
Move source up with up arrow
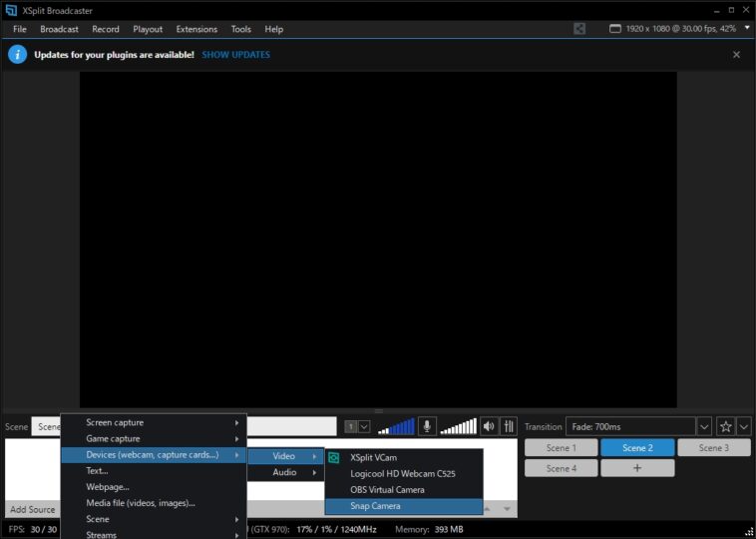click(488, 509)
